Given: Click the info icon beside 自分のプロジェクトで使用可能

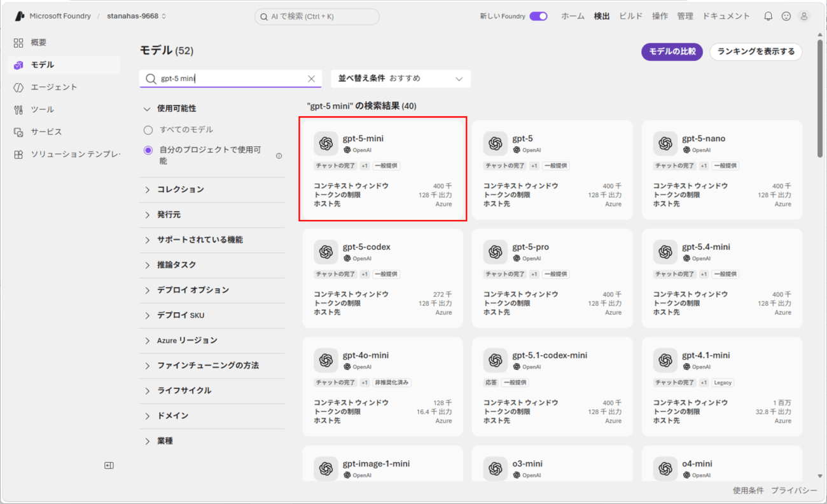Looking at the screenshot, I should 279,156.
